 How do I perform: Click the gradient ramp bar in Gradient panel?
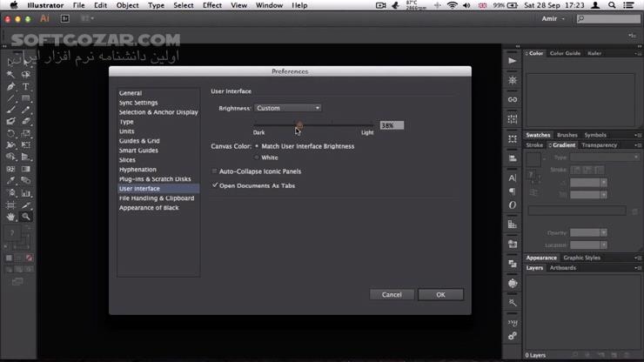(x=577, y=211)
